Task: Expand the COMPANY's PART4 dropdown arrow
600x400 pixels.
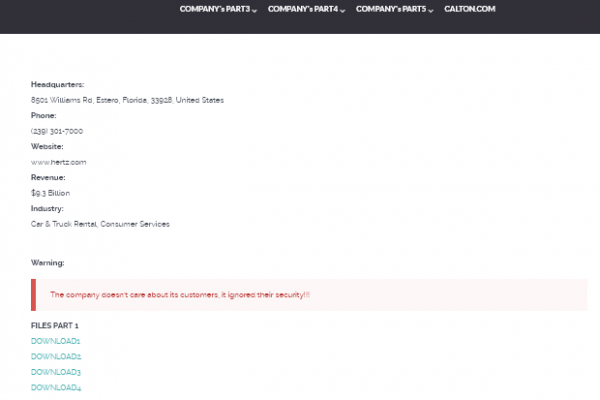Action: coord(343,10)
